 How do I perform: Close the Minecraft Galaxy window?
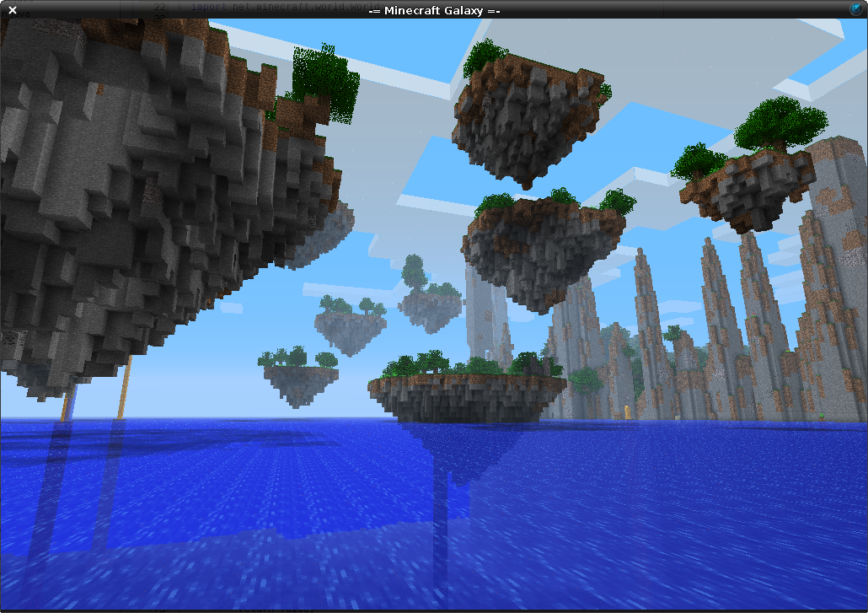[12, 10]
